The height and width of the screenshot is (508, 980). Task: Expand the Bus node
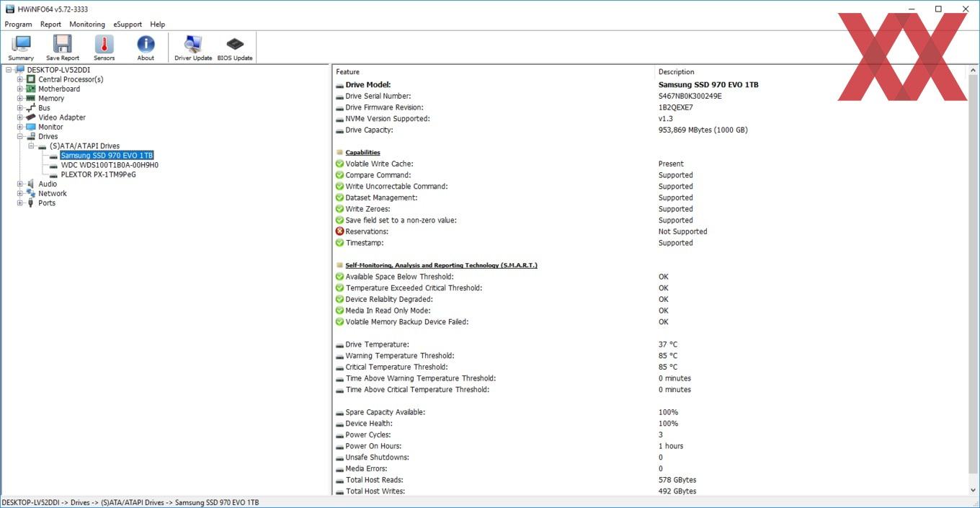coord(20,108)
